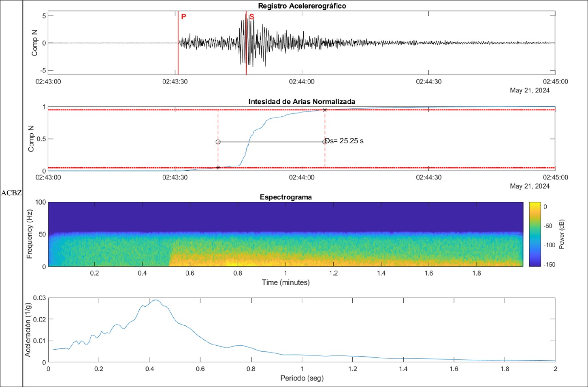Click the '0.03' acceleration axis tick

[40, 298]
